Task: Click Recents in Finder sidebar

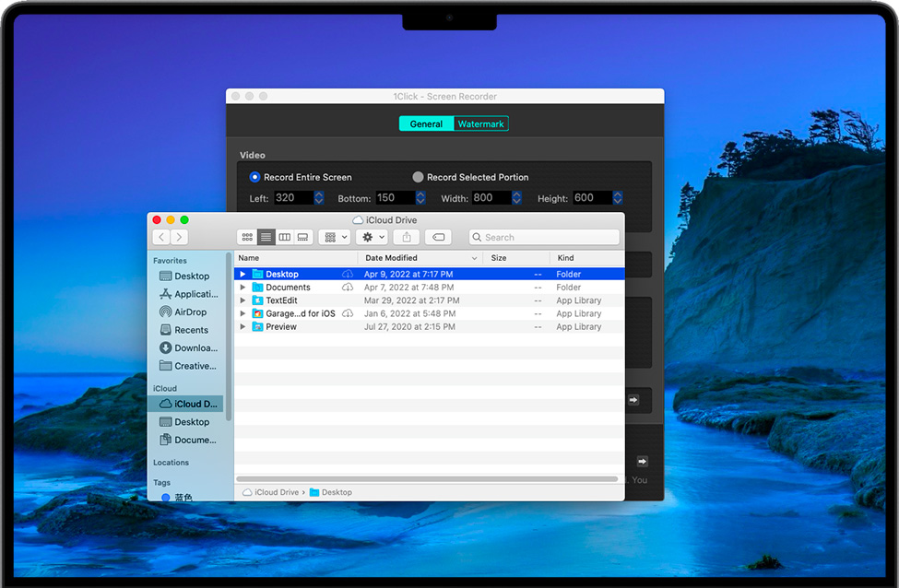Action: pos(191,330)
